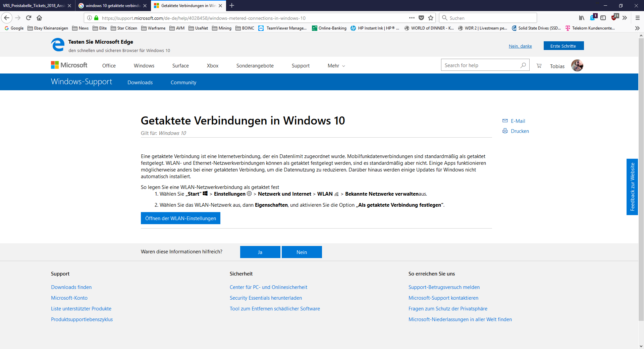The height and width of the screenshot is (349, 644).
Task: Click the Microsoft logo
Action: [69, 65]
